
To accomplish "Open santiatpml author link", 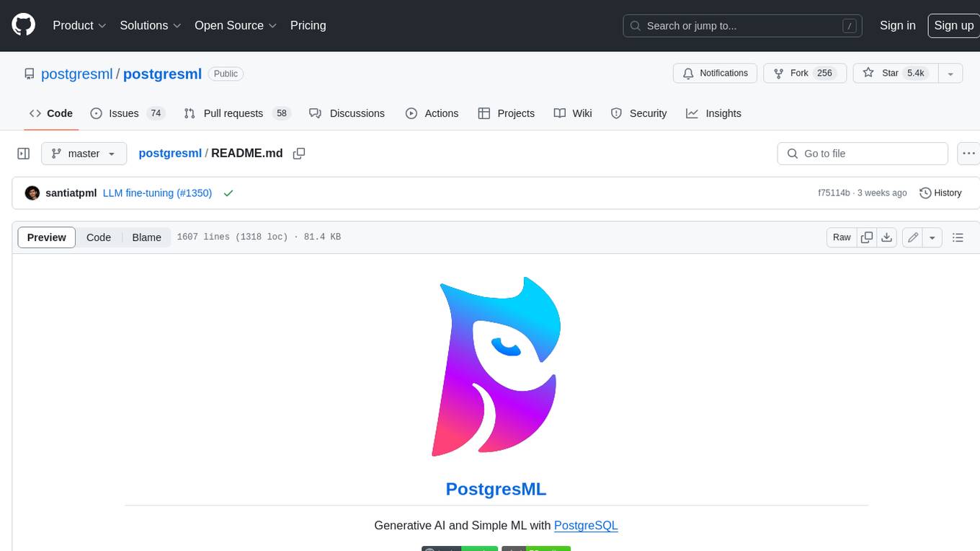I will click(x=71, y=193).
